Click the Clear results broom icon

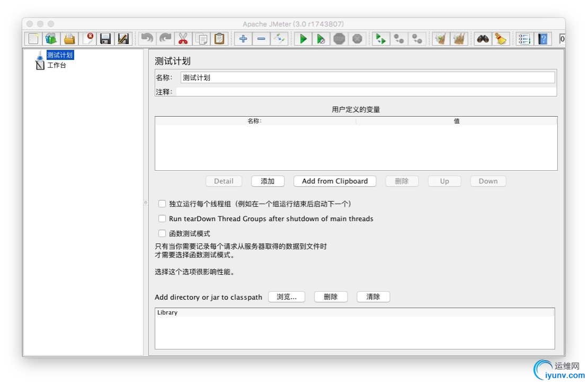[x=441, y=39]
